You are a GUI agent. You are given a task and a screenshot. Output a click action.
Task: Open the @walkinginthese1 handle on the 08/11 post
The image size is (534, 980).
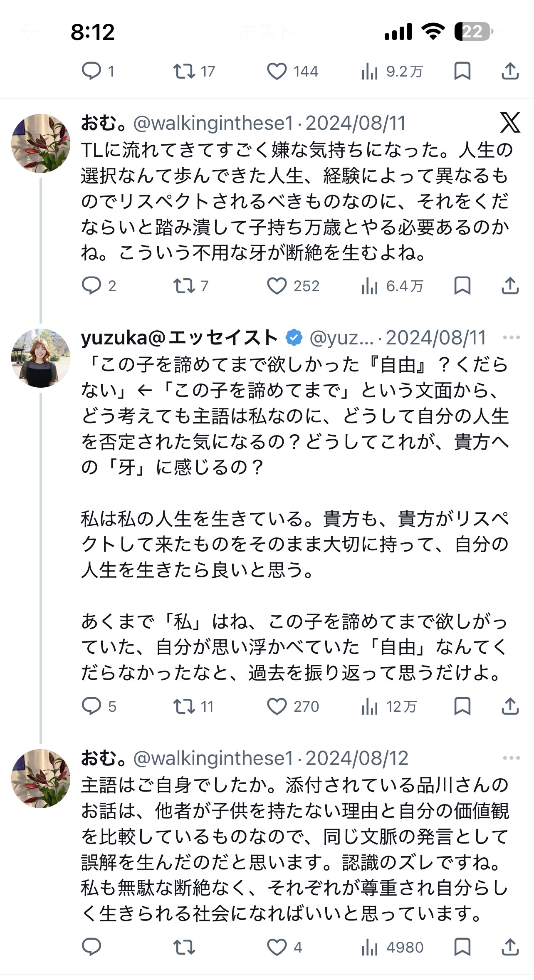(213, 123)
